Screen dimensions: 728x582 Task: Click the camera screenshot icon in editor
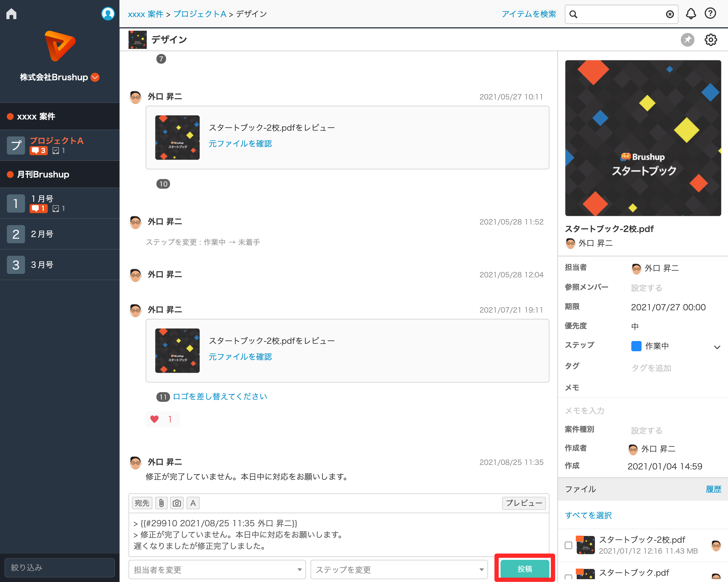click(x=177, y=503)
